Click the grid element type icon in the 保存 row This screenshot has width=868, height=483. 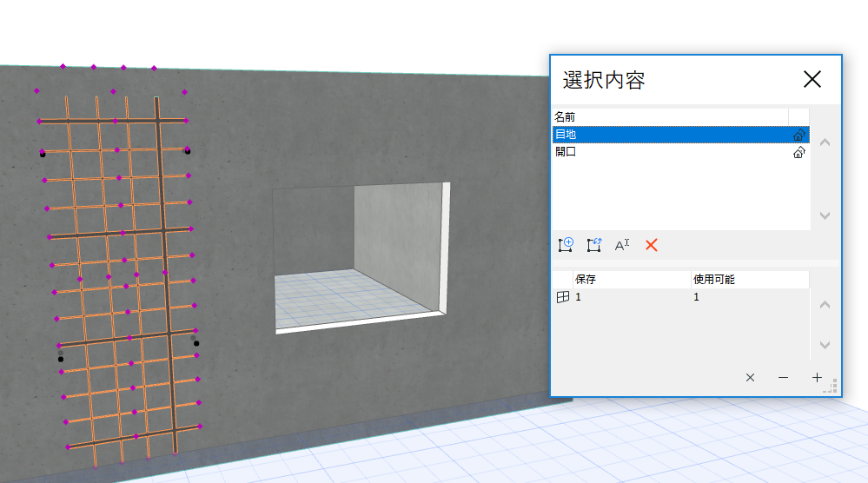tap(563, 297)
